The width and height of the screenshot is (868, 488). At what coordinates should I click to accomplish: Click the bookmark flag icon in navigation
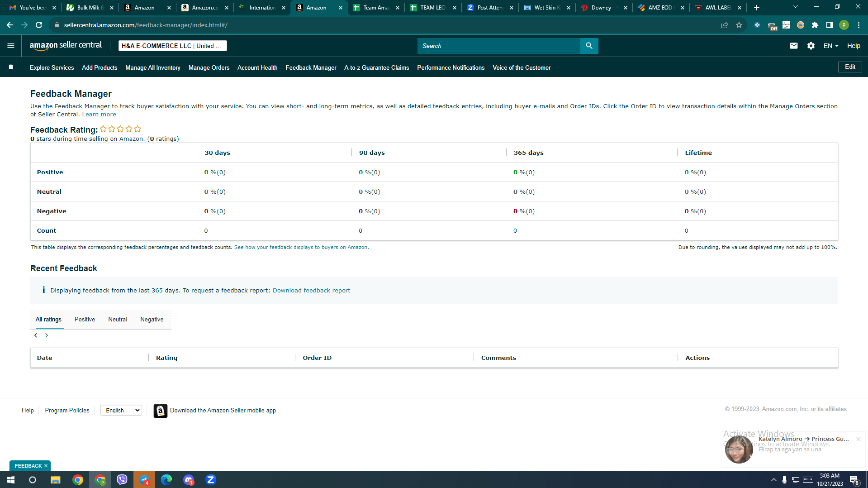click(11, 67)
